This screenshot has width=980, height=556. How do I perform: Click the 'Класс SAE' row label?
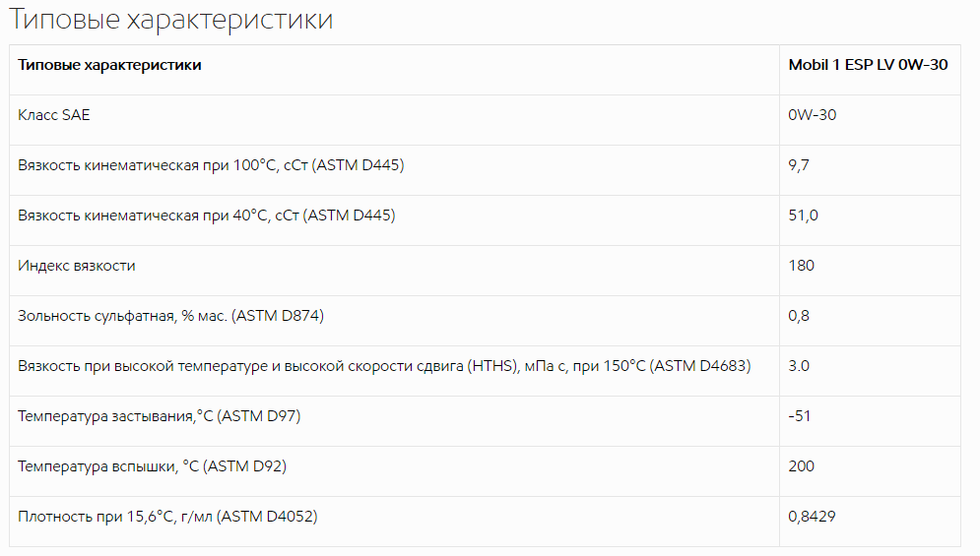pos(54,115)
